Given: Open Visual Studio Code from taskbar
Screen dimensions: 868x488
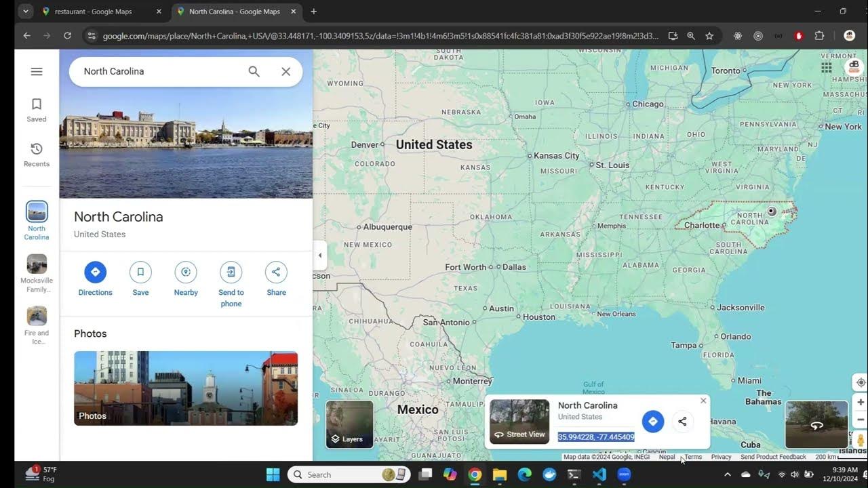Looking at the screenshot, I should pyautogui.click(x=599, y=474).
